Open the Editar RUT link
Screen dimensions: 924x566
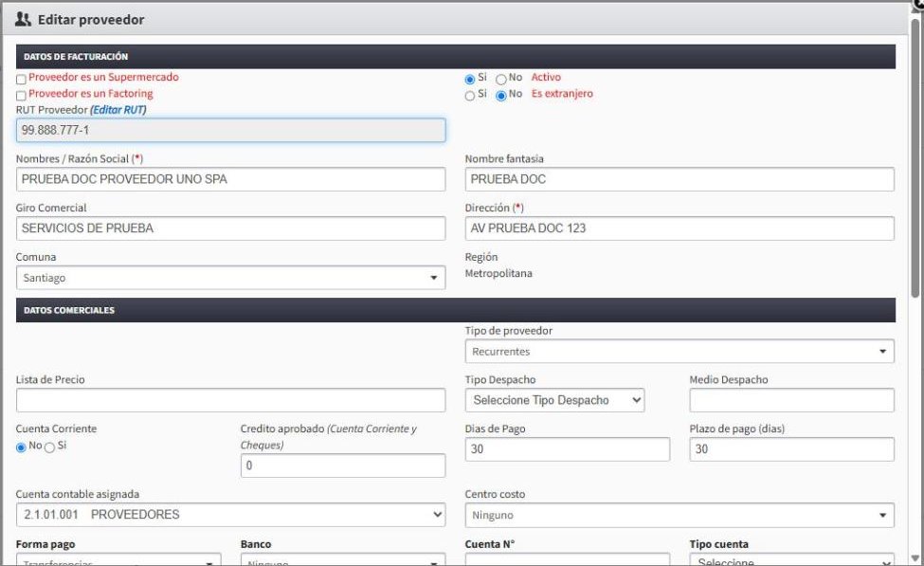118,110
